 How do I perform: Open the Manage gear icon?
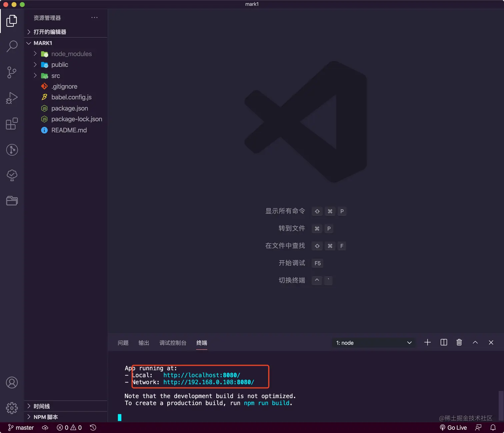[12, 408]
